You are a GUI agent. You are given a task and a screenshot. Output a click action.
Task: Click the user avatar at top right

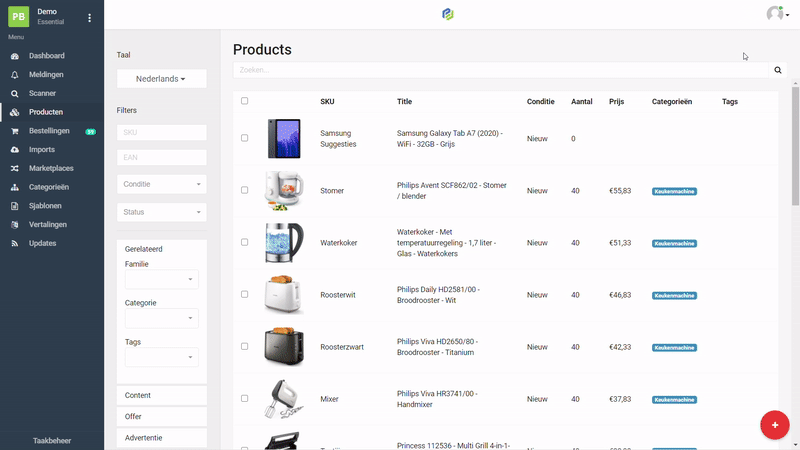click(775, 14)
